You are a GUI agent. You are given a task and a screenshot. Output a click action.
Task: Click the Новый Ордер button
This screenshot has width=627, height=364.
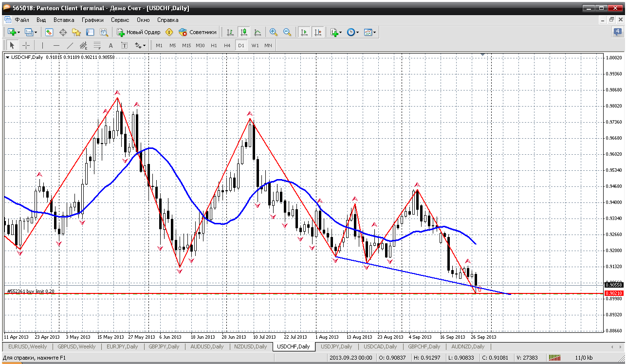coord(139,32)
